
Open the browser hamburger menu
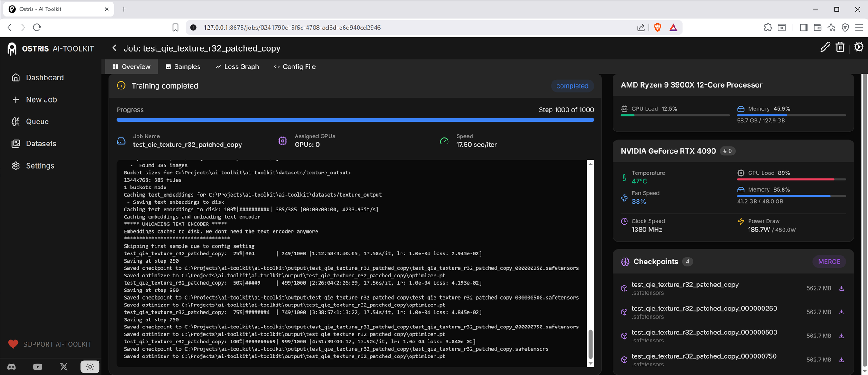pyautogui.click(x=859, y=28)
